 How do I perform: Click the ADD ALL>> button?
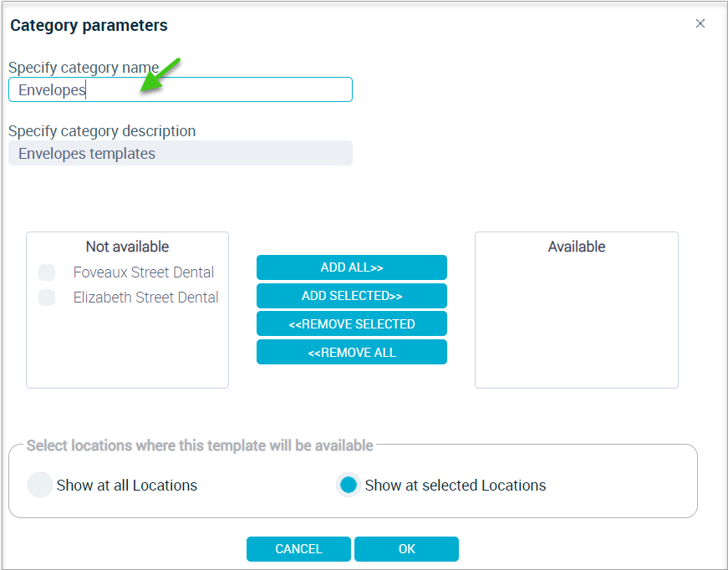point(352,267)
